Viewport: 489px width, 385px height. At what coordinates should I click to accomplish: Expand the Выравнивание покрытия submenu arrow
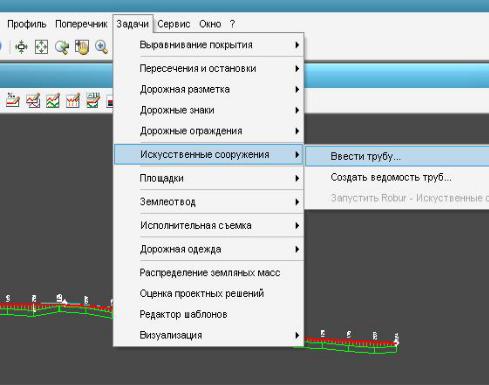297,45
